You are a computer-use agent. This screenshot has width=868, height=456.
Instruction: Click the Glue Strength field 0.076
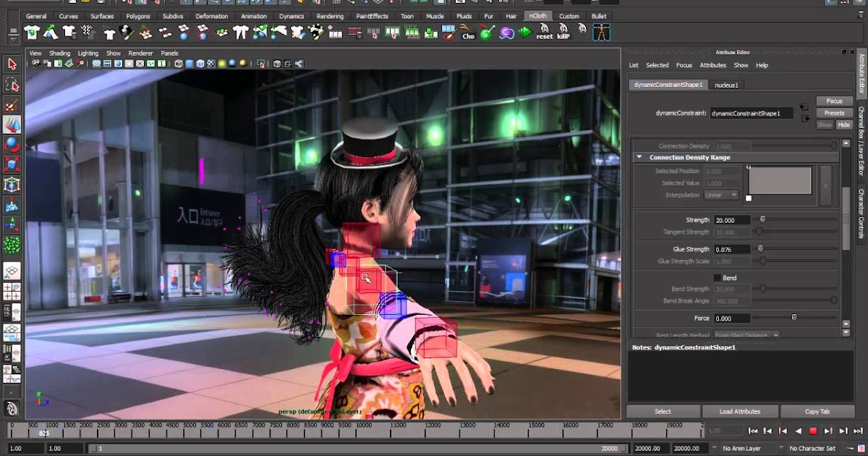[x=733, y=249]
